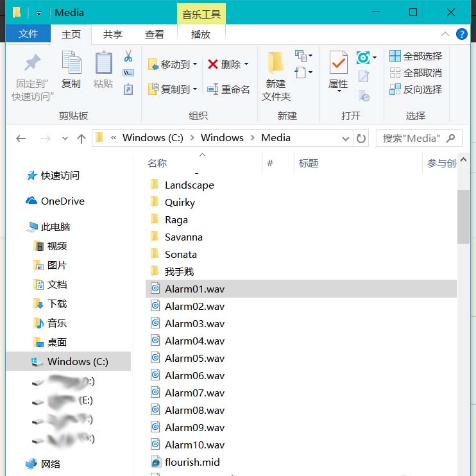Open the Videos folder in sidebar

[x=50, y=246]
